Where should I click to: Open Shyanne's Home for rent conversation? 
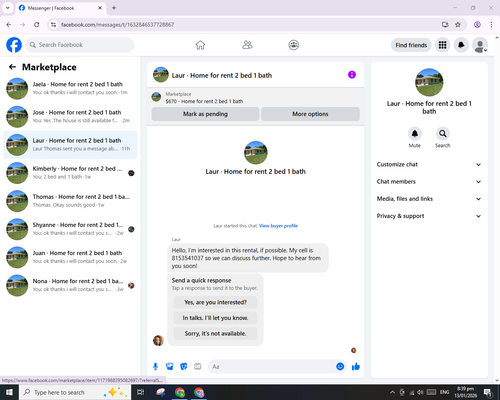(x=70, y=229)
